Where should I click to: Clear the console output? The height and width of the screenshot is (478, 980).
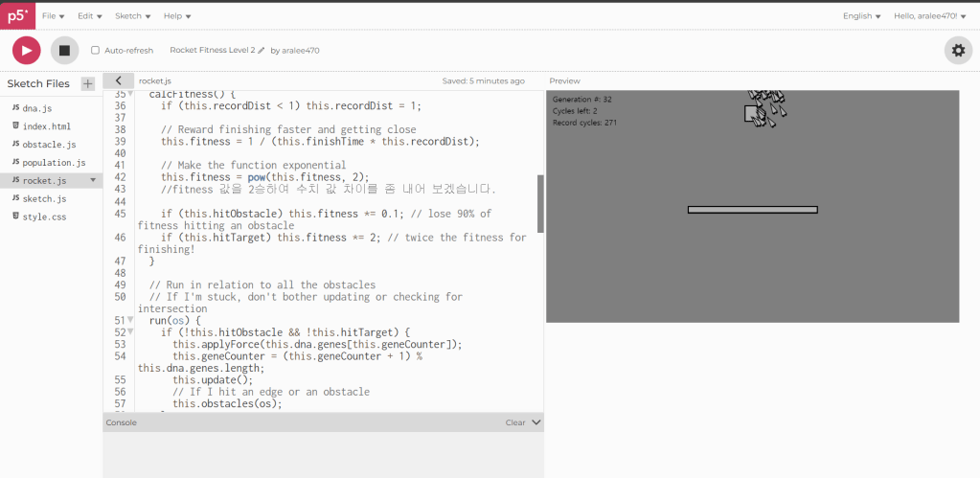tap(515, 422)
